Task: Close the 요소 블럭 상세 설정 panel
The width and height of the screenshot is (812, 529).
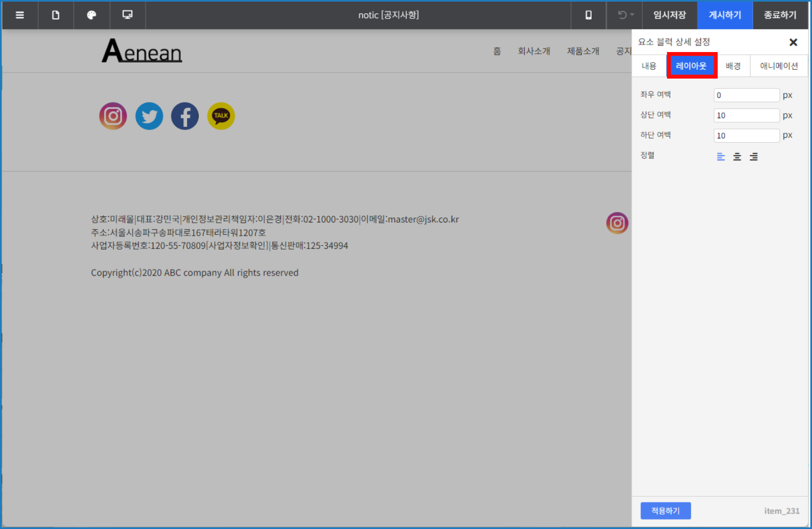Action: pos(793,42)
